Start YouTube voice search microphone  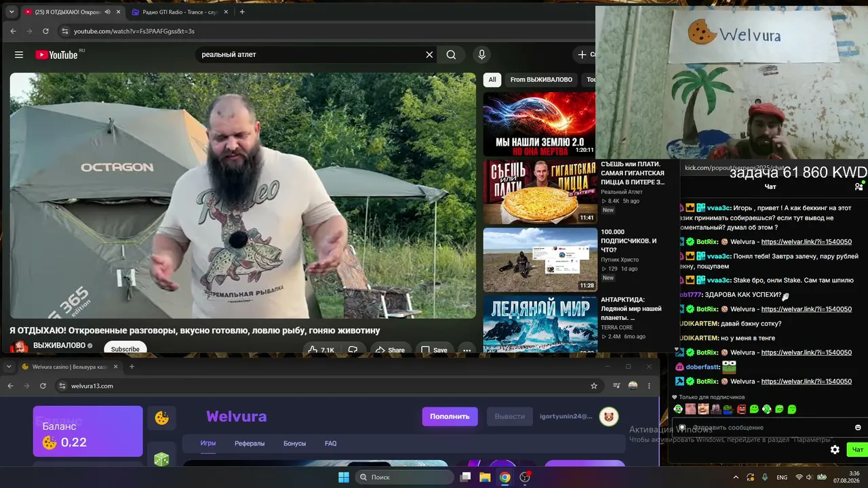(481, 55)
